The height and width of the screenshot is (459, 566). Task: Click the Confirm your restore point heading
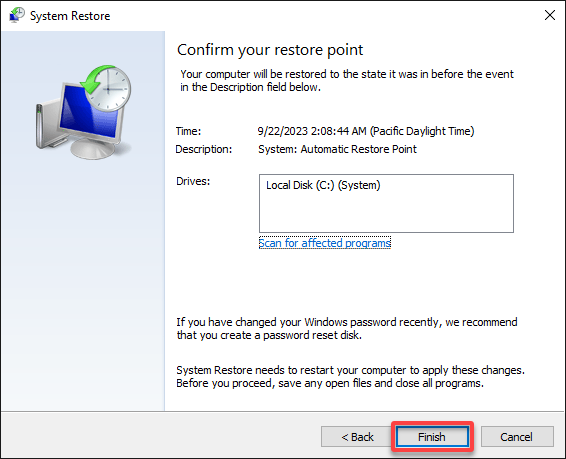point(270,49)
